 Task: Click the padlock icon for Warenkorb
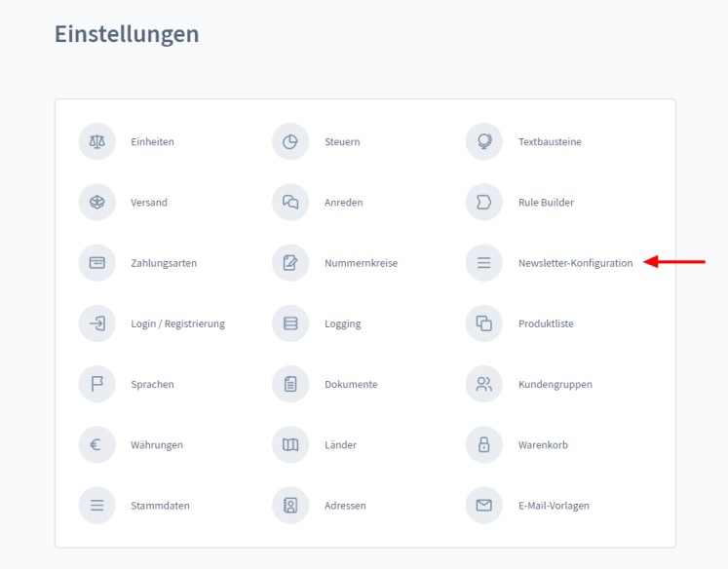pos(483,445)
